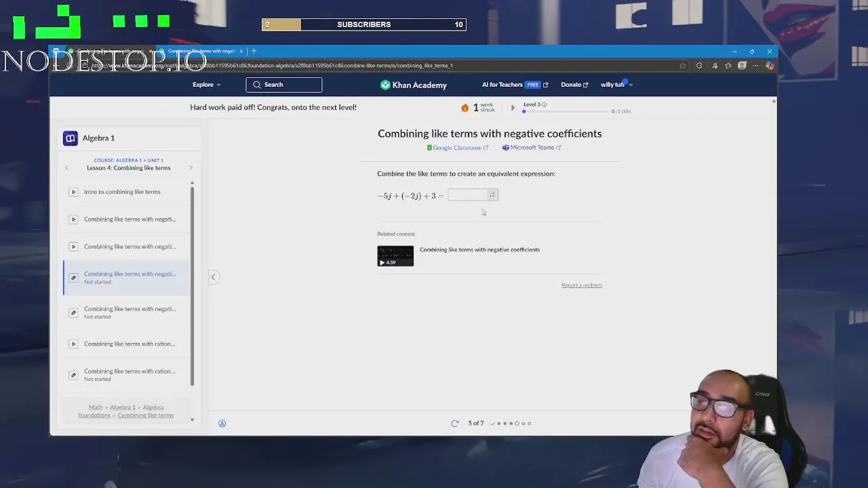Viewport: 868px width, 488px height.
Task: Open the Donate link
Action: 574,85
